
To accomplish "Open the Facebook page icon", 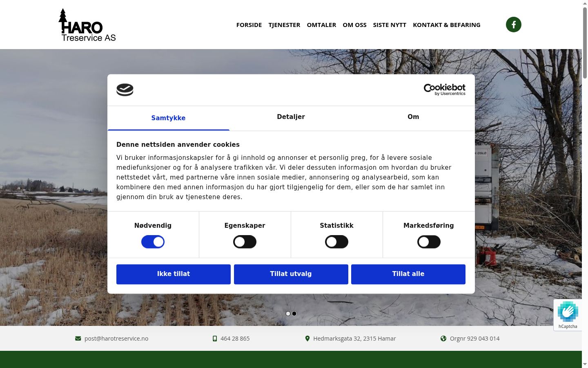I will click(x=513, y=25).
